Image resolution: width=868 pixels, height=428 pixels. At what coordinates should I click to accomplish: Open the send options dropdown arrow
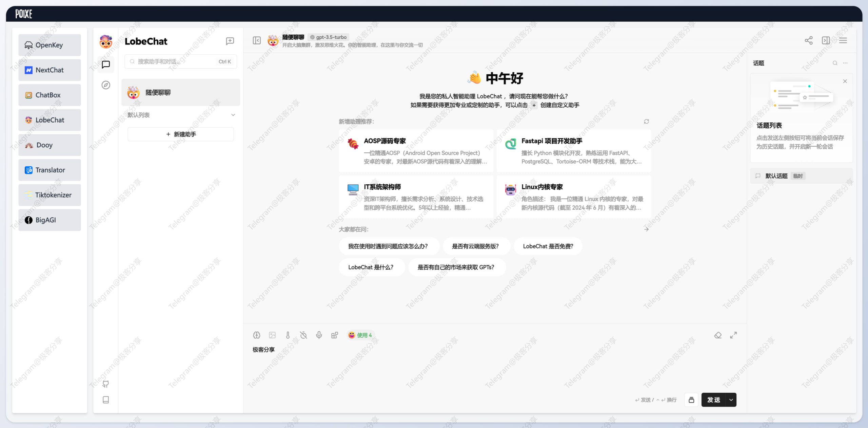[x=731, y=400]
